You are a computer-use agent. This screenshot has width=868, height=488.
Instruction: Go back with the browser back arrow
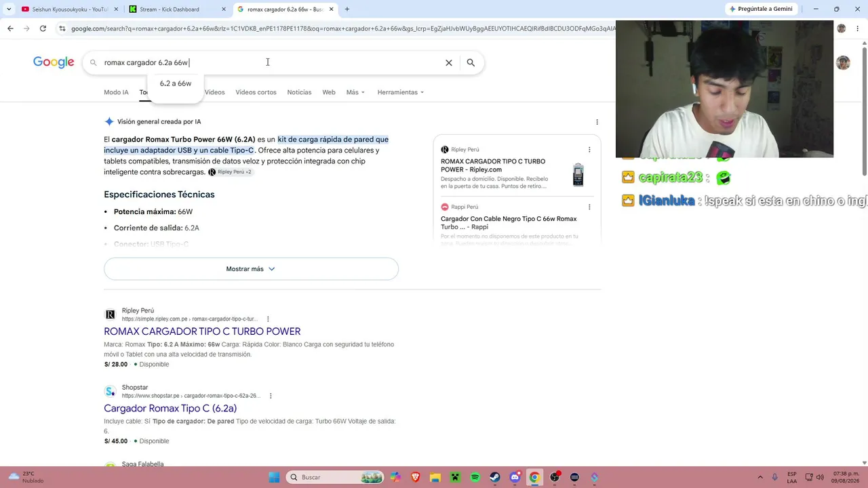pos(10,28)
